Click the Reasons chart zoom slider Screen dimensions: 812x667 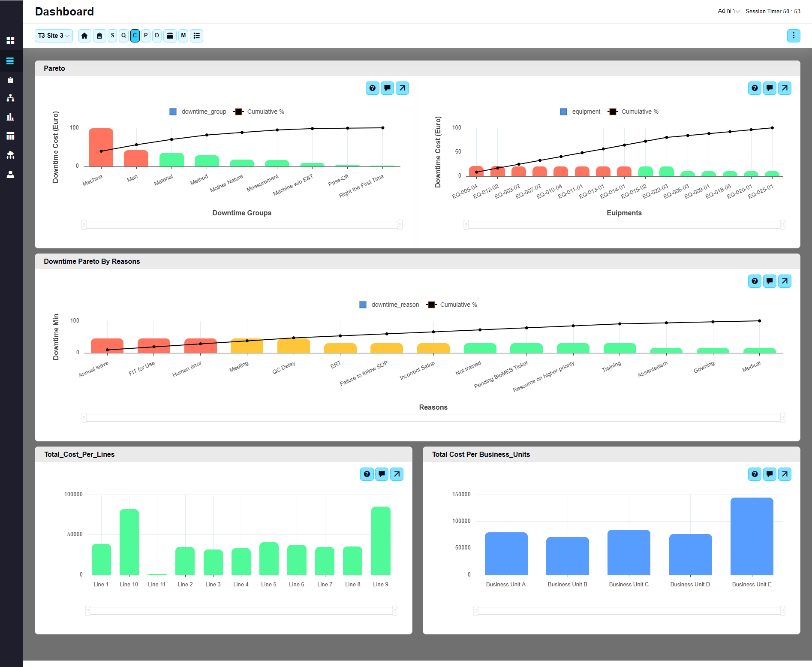coord(433,418)
